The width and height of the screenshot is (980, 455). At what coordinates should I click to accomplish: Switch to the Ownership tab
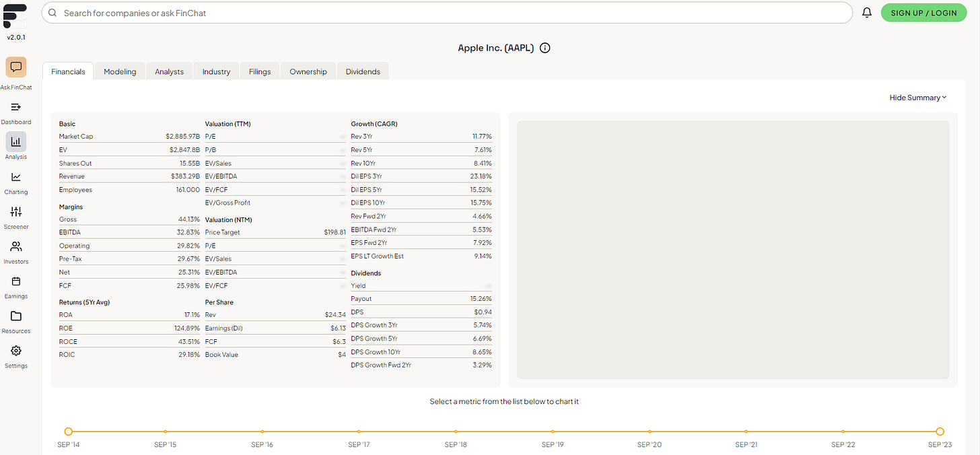308,71
